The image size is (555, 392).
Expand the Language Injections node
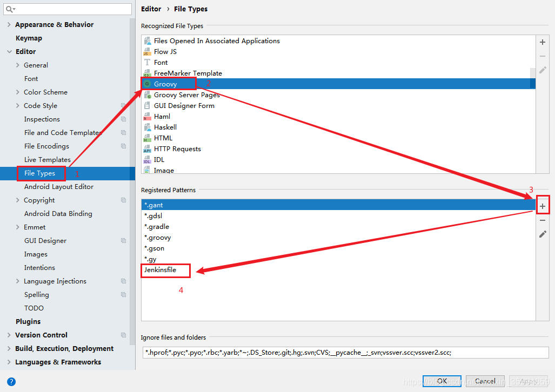pyautogui.click(x=18, y=281)
